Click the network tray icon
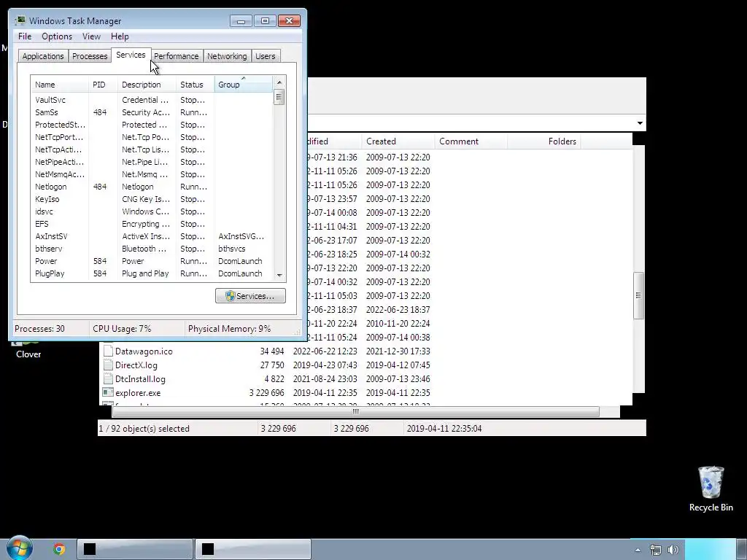The height and width of the screenshot is (560, 747). pos(656,550)
